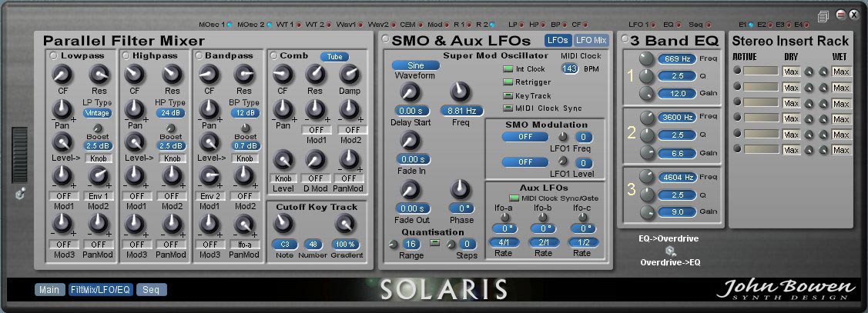868x313 pixels.
Task: Toggle the Highpass filter enable LED
Action: (x=126, y=56)
